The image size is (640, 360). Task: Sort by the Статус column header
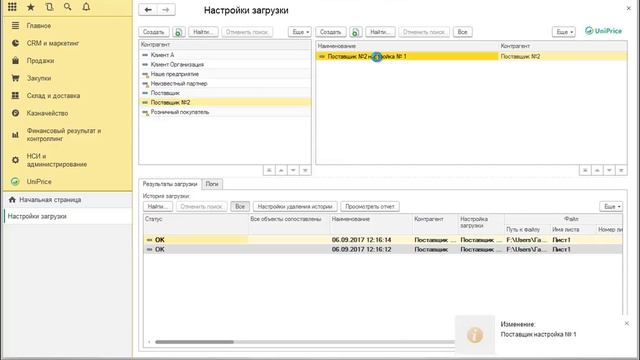click(x=196, y=224)
